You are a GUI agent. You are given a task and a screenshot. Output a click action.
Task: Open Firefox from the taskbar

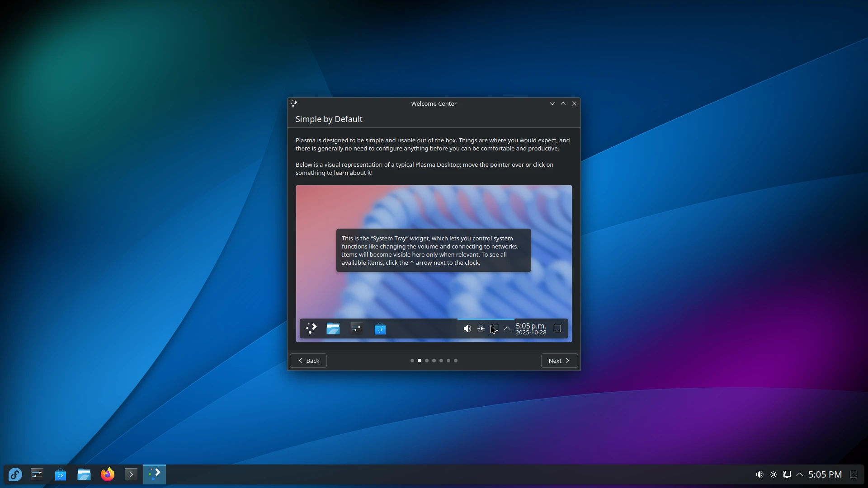[x=107, y=474]
